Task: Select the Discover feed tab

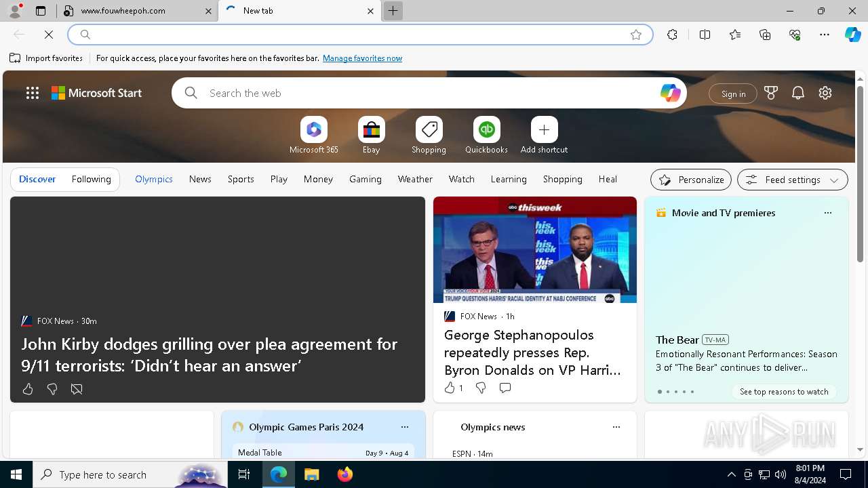Action: point(37,179)
